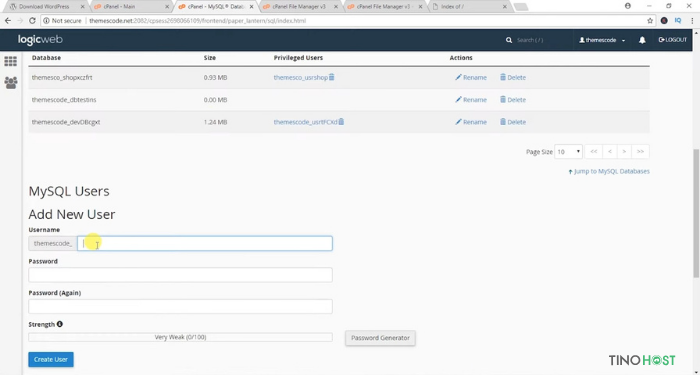Click Privileged Users column header

pyautogui.click(x=298, y=58)
